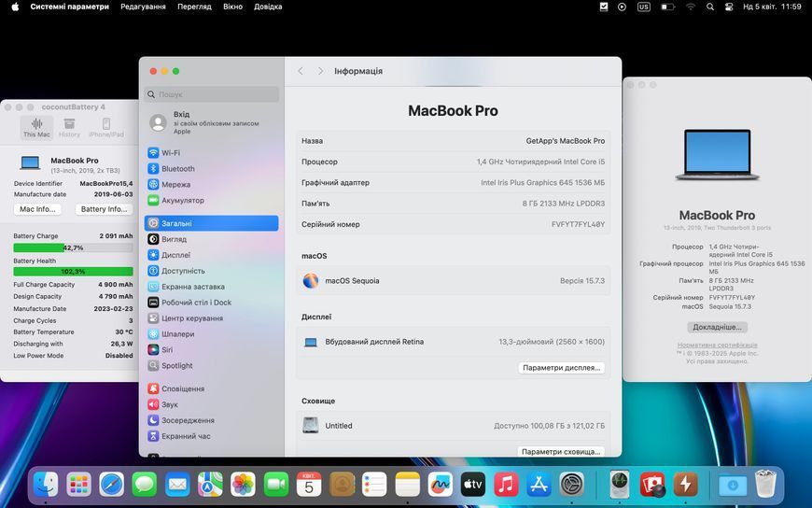Open Дисплеї settings
The image size is (812, 508).
coord(211,255)
